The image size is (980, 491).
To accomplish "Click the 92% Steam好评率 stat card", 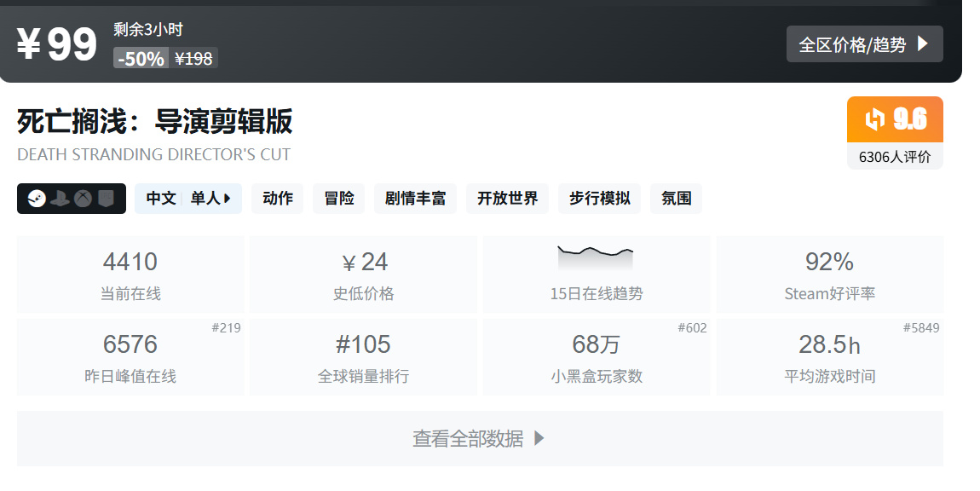I will pyautogui.click(x=830, y=274).
